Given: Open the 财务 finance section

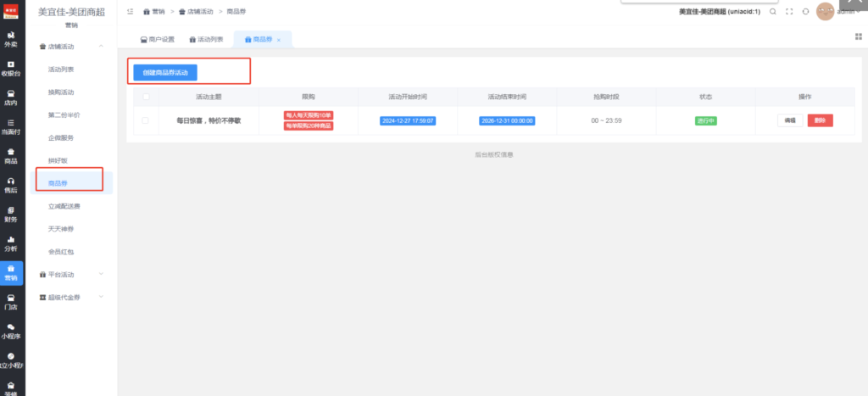Looking at the screenshot, I should [10, 215].
